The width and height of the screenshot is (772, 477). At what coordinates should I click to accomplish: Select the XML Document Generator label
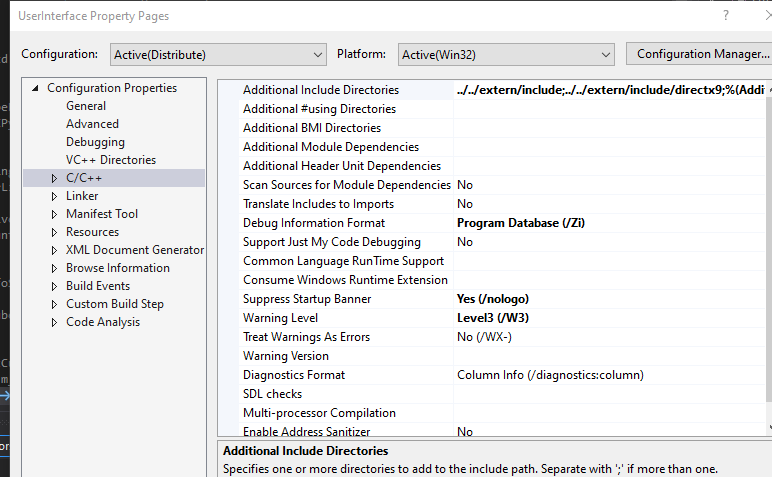[x=135, y=250]
